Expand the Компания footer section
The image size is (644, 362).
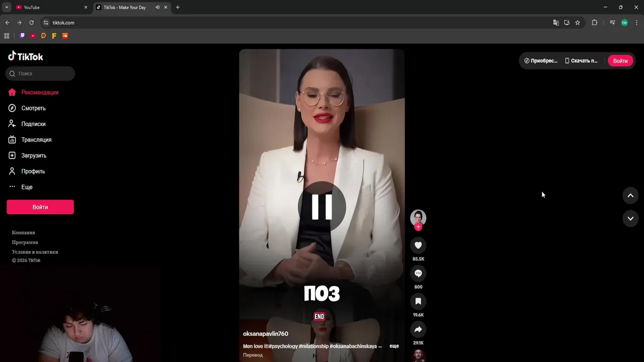click(x=24, y=233)
